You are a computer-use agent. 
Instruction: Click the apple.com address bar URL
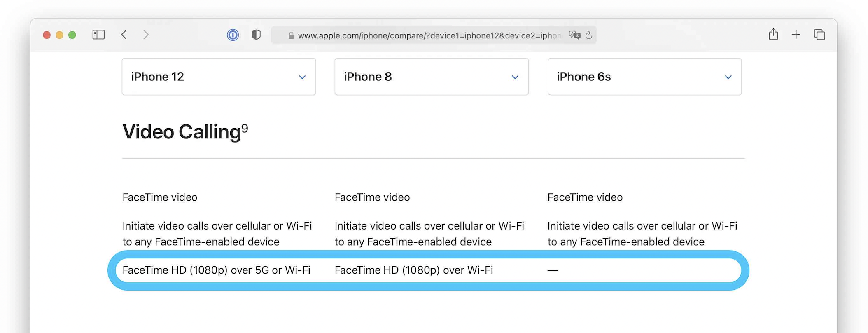pos(429,35)
